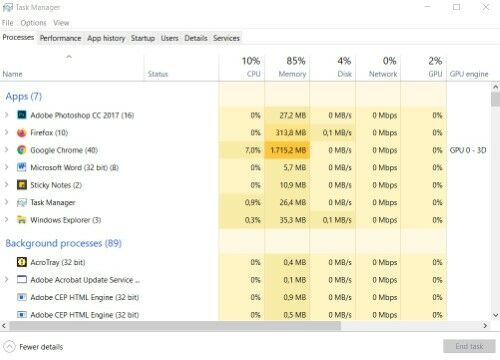Click the Firefox app icon

click(22, 133)
